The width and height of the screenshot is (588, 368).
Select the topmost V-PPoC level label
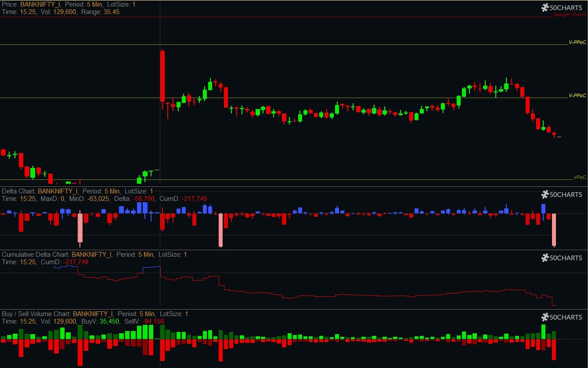point(577,42)
